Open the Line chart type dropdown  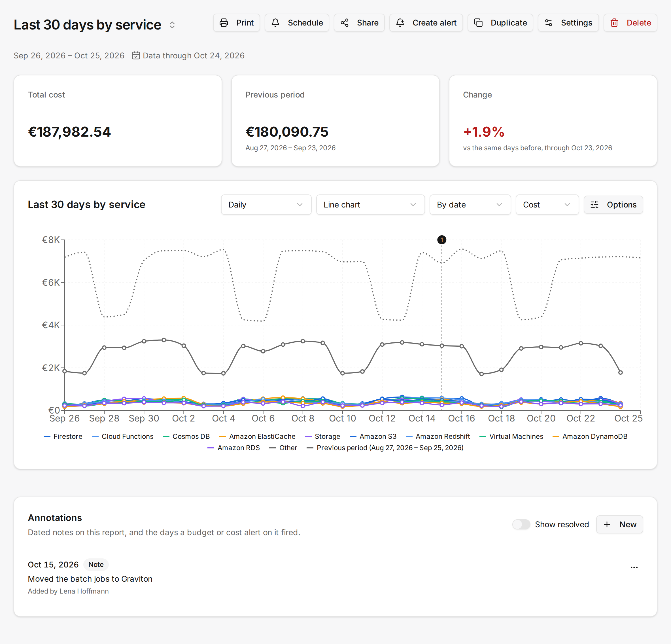click(x=370, y=205)
